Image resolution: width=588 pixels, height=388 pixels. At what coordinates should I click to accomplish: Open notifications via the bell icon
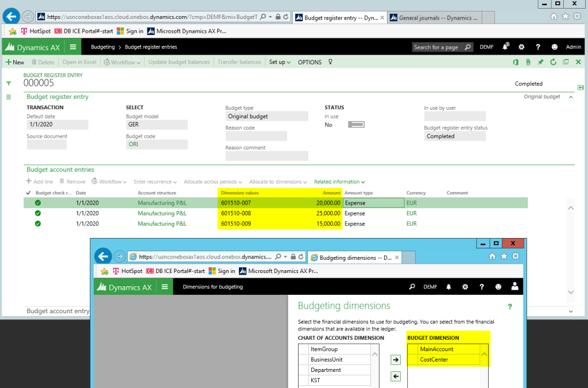504,47
